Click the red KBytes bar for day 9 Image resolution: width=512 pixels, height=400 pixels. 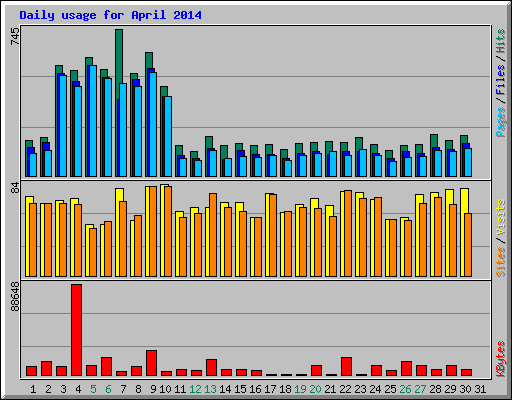[x=151, y=363]
